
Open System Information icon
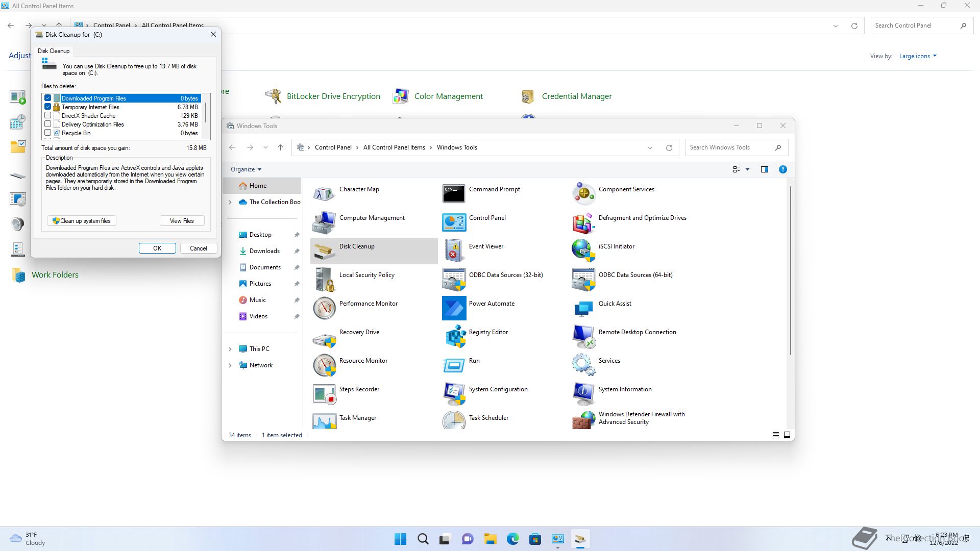point(583,393)
